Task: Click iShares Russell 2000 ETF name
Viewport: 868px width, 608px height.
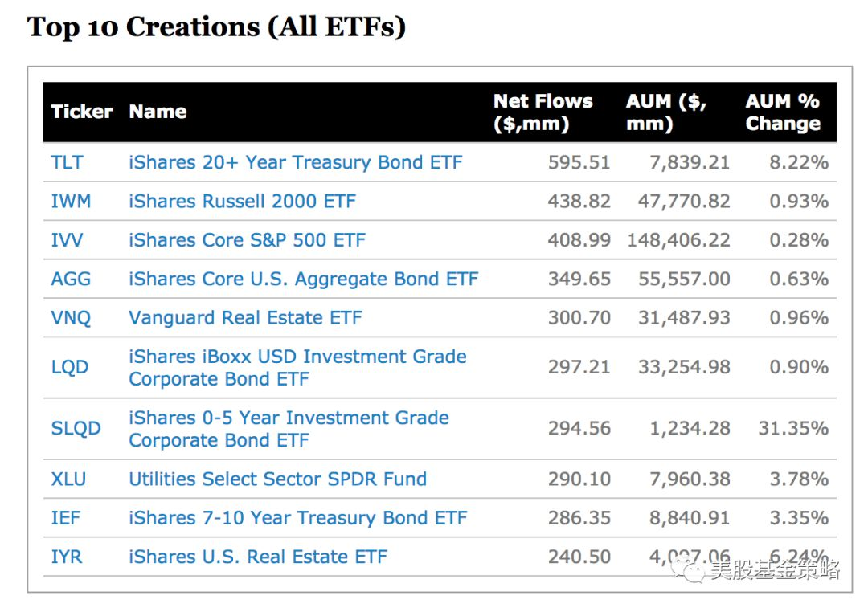Action: pyautogui.click(x=242, y=201)
